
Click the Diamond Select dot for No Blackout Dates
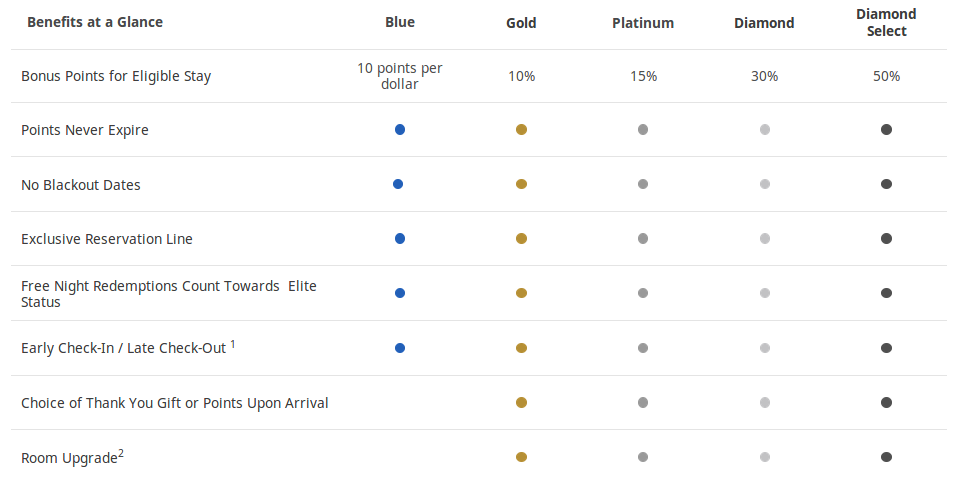886,184
